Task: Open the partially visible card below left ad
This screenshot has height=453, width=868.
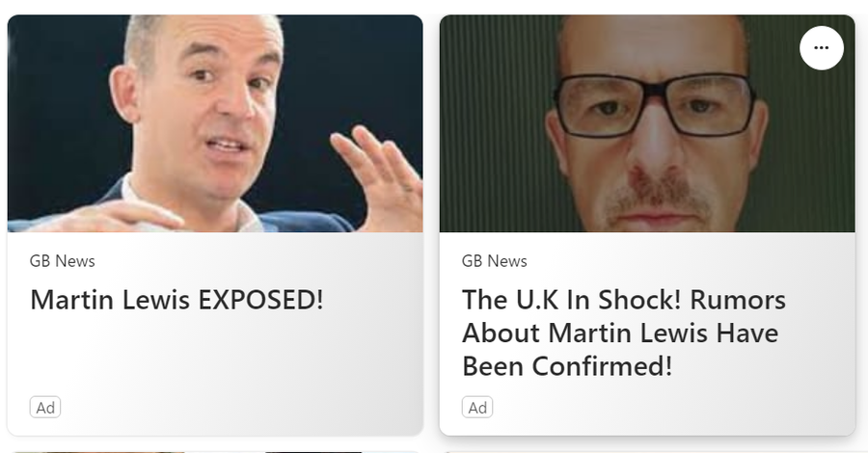Action: pyautogui.click(x=215, y=451)
